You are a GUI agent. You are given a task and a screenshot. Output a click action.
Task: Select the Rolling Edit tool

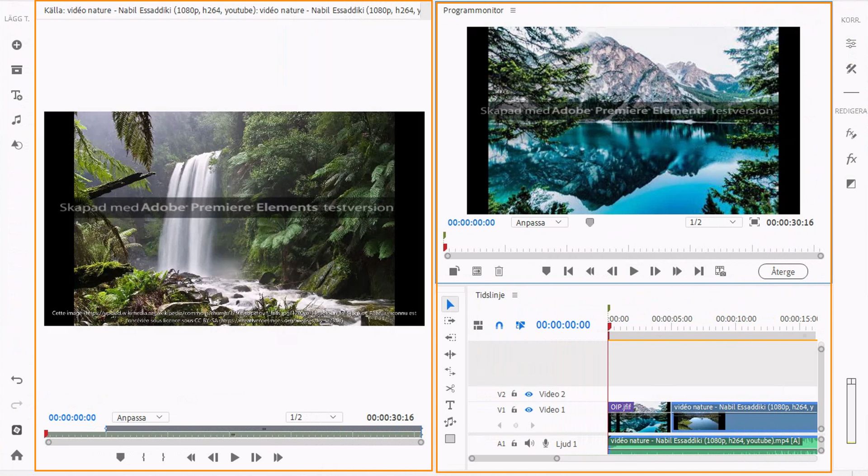pos(450,354)
